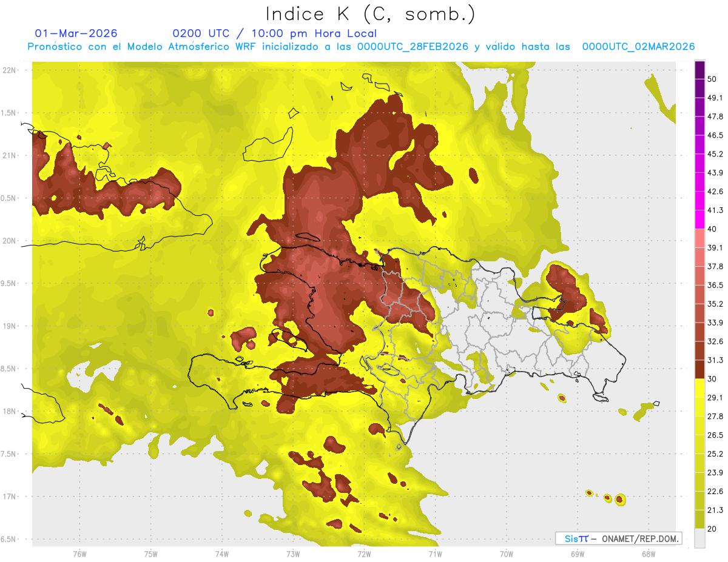Click the colorbar value "20"
Screen dimensions: 728x562
pyautogui.click(x=713, y=529)
